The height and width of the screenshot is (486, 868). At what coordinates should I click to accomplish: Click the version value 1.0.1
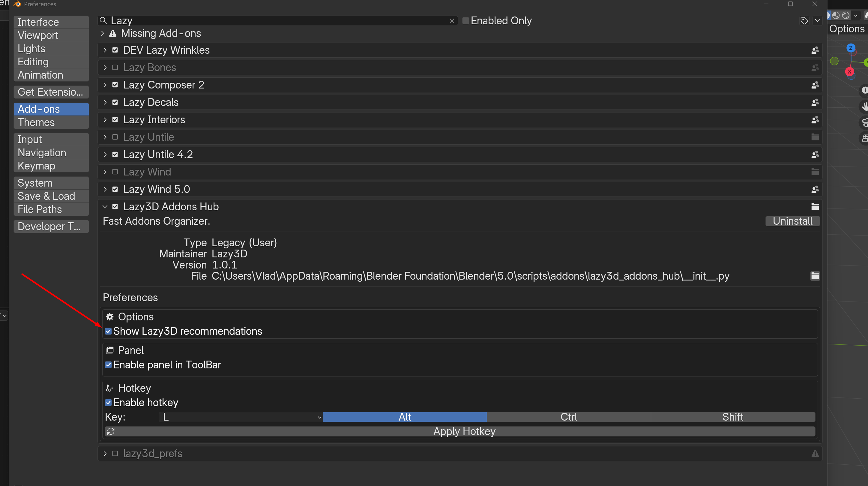[x=224, y=265]
